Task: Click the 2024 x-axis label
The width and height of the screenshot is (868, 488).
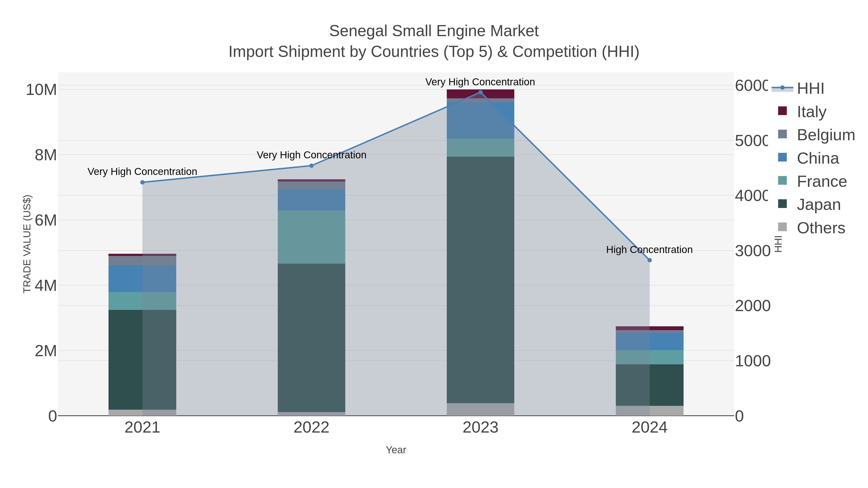Action: coord(650,427)
